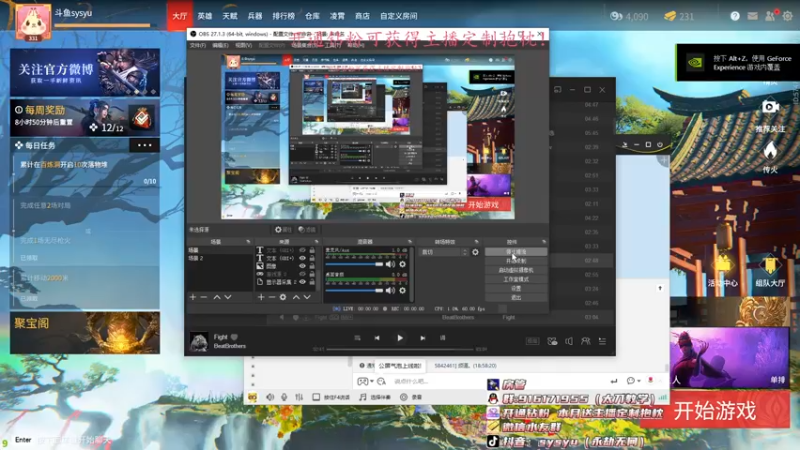The width and height of the screenshot is (800, 450).
Task: Move selected scene up
Action: (217, 297)
